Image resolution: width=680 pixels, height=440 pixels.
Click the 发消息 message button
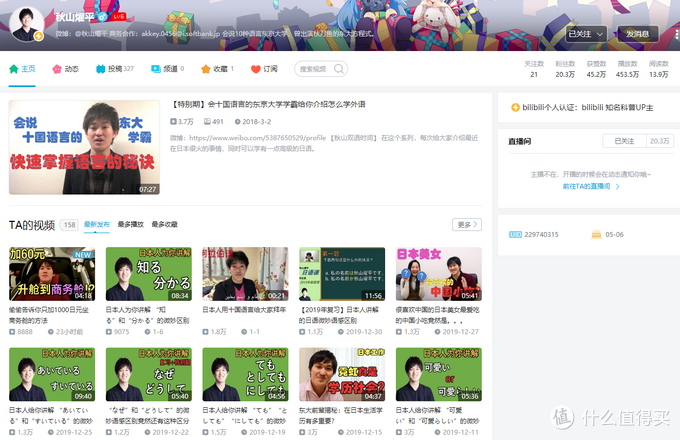coord(638,34)
